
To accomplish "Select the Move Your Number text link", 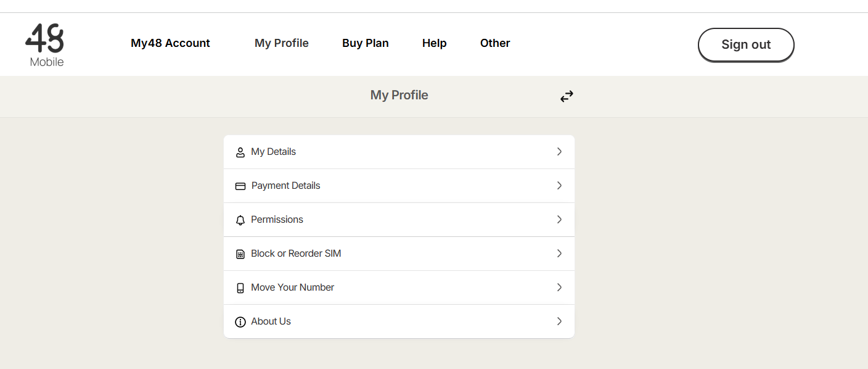I will pyautogui.click(x=292, y=288).
